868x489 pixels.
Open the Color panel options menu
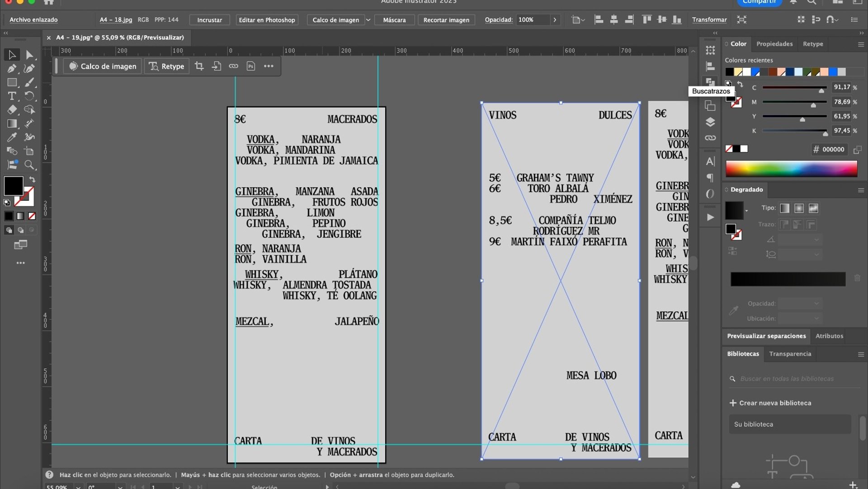861,44
